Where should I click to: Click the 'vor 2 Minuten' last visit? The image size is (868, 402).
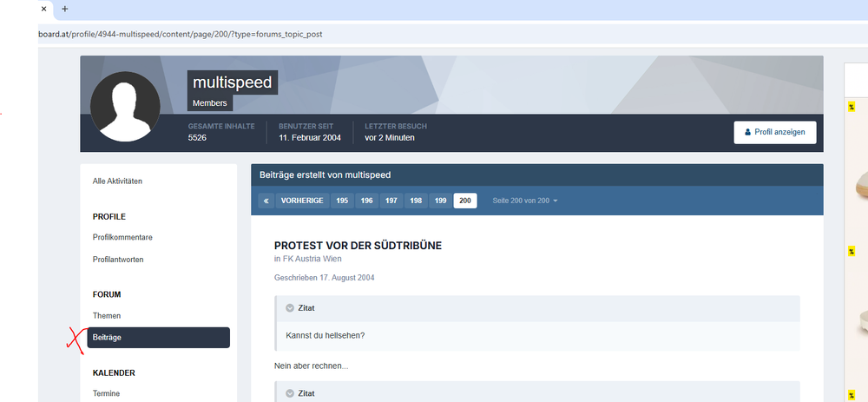[x=390, y=138]
